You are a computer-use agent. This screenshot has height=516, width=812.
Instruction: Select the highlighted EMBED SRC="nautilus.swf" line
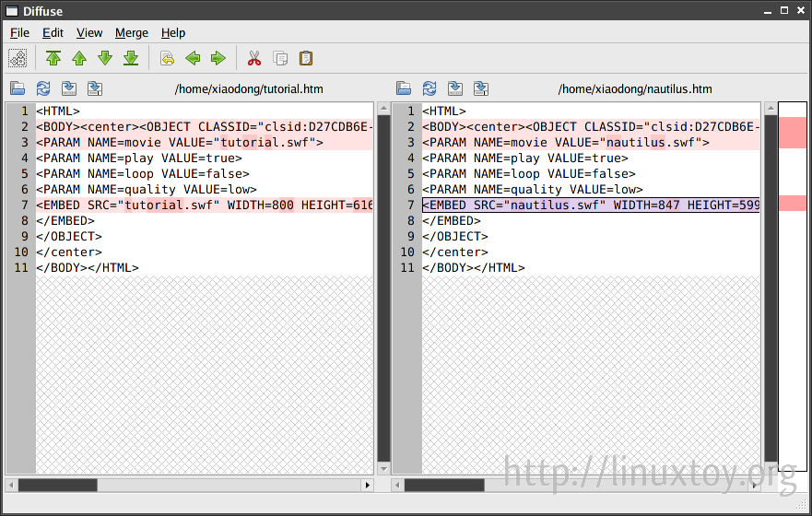pyautogui.click(x=591, y=205)
